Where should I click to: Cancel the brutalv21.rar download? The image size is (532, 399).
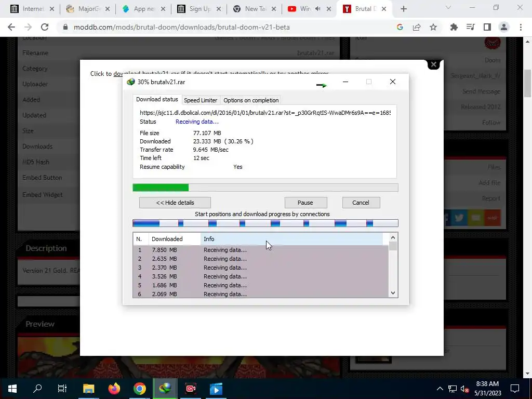(361, 203)
